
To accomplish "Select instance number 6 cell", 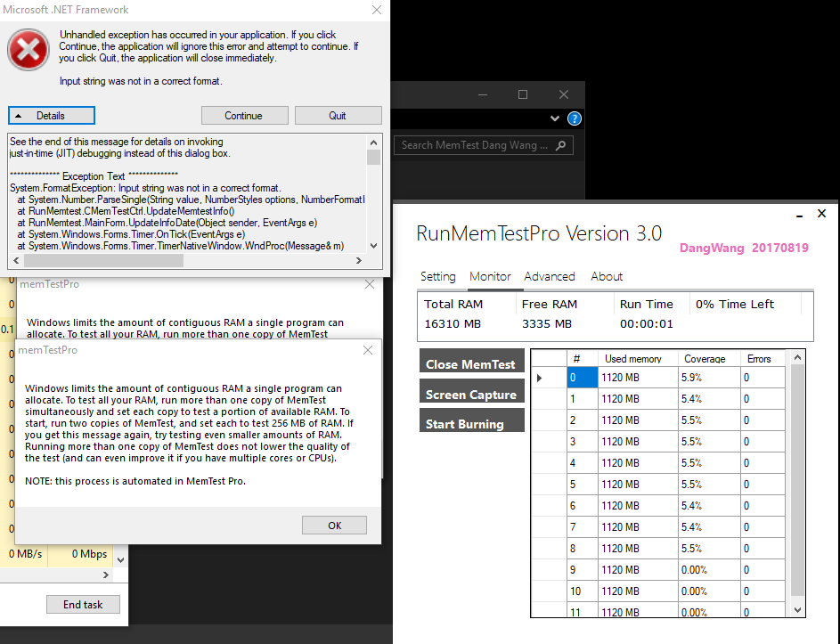I will [583, 506].
